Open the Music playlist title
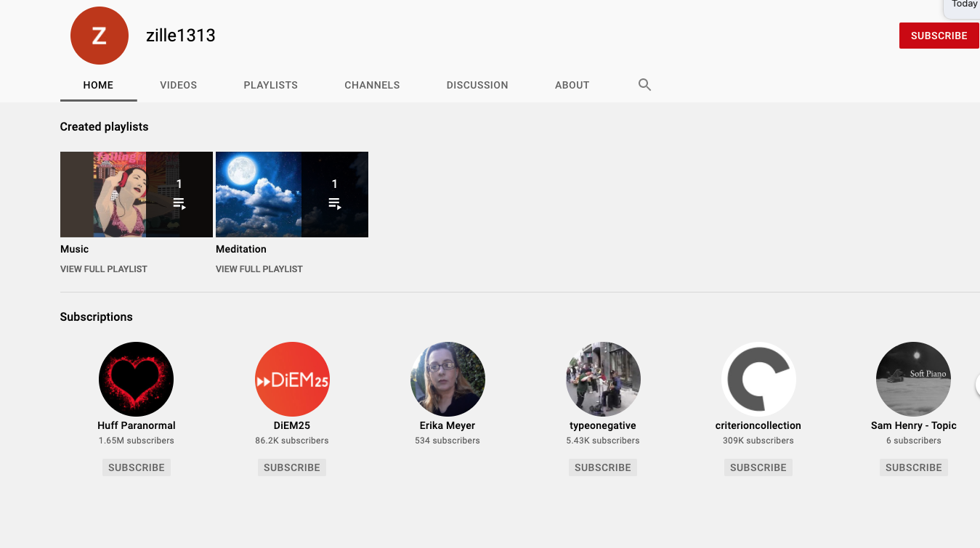The image size is (980, 548). [x=74, y=249]
